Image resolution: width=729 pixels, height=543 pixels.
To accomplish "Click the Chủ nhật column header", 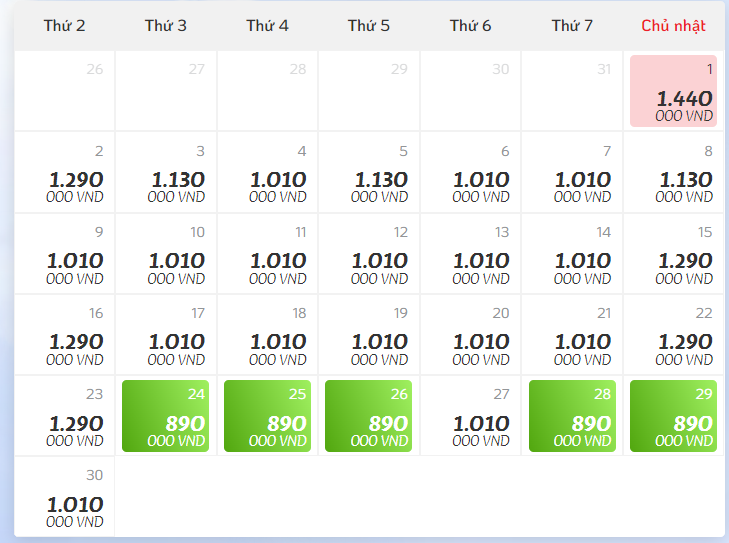I will (673, 26).
